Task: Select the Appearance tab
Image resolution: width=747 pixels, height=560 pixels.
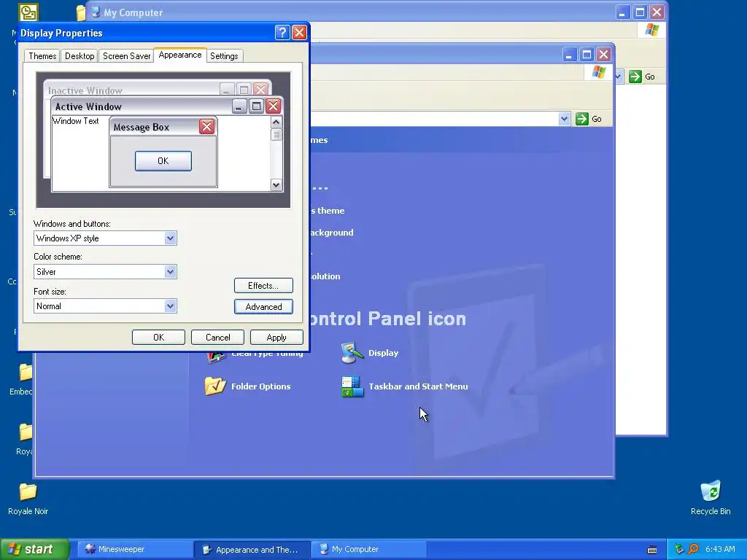Action: [180, 55]
